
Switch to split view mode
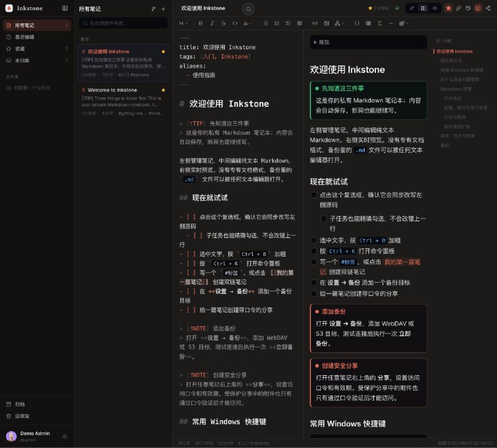point(423,8)
